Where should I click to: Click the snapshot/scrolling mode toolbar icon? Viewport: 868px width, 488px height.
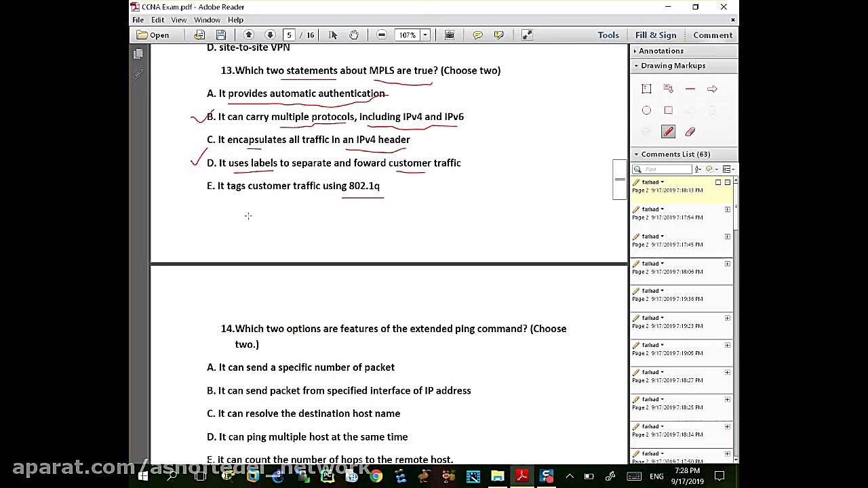[x=449, y=35]
